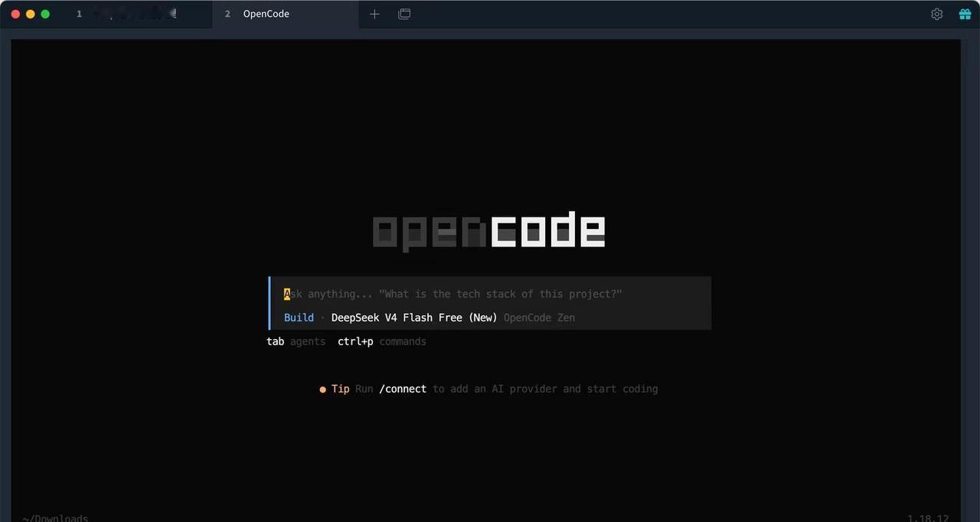Click the Build agent label
The height and width of the screenshot is (522, 980).
[299, 318]
